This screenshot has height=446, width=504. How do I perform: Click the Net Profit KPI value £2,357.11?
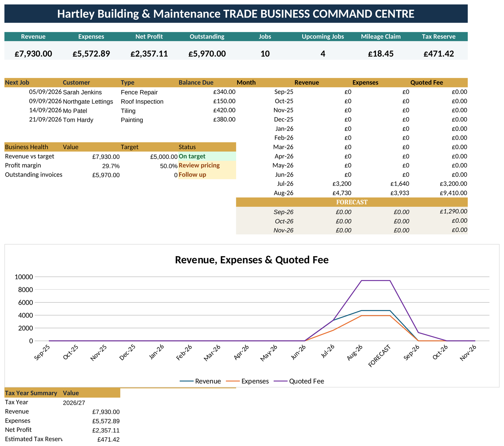pos(149,54)
